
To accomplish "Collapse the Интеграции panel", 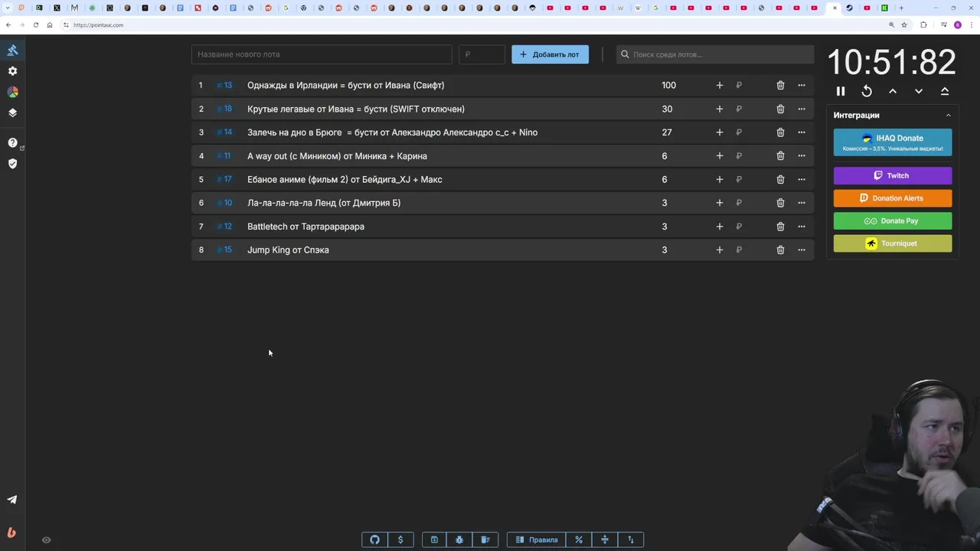I will coord(948,116).
